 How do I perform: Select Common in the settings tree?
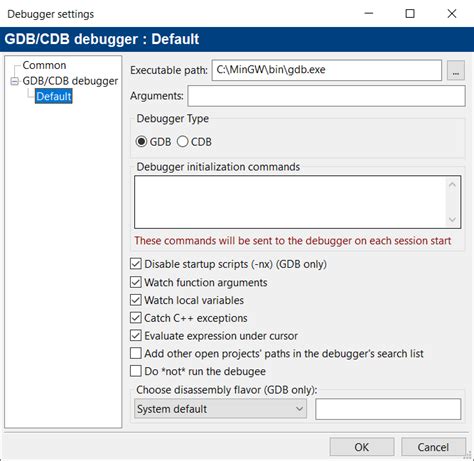(44, 65)
